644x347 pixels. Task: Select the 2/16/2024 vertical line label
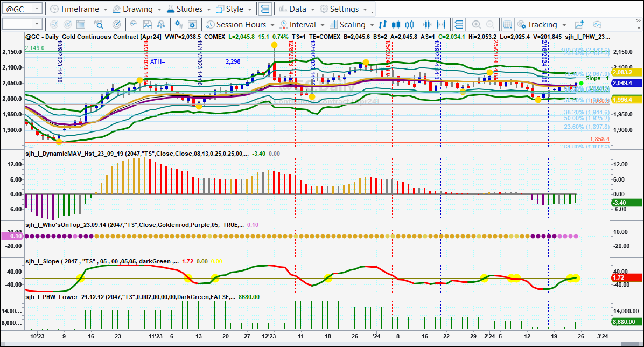[x=544, y=61]
